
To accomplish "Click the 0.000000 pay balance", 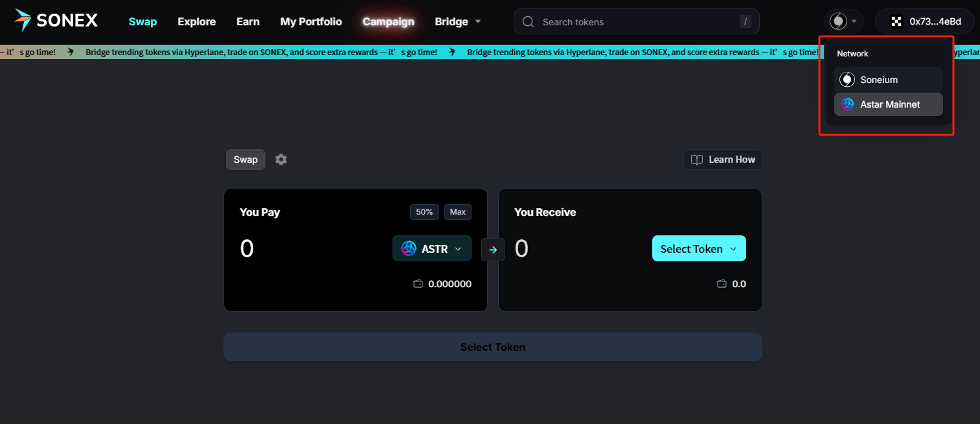I will 450,284.
